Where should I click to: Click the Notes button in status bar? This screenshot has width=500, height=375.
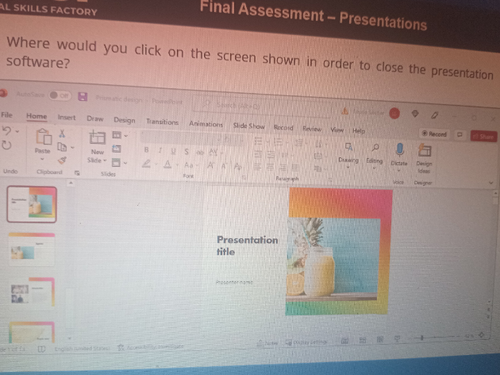point(268,343)
